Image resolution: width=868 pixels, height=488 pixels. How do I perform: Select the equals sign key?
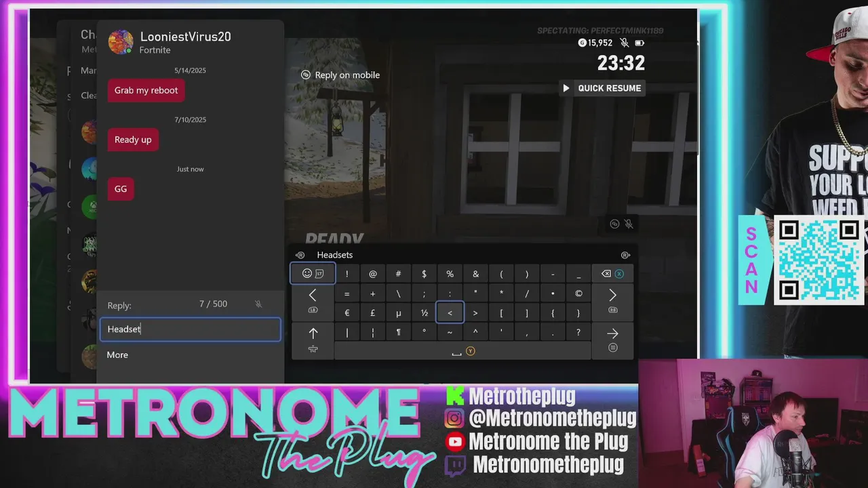click(347, 294)
